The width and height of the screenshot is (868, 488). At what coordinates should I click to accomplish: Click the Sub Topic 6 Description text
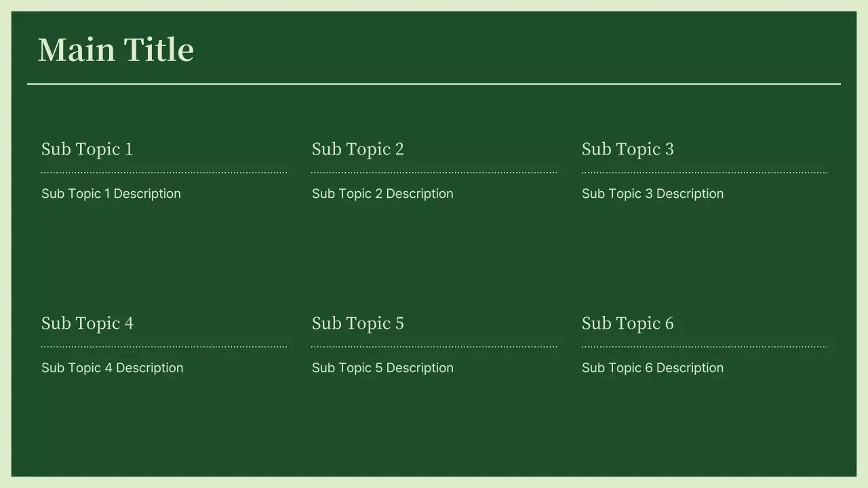(x=652, y=368)
